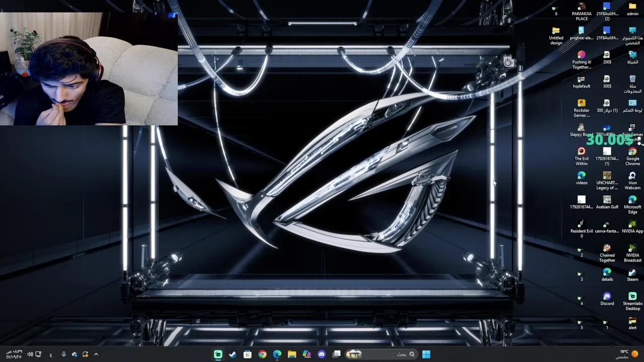Launch Steam from the desktop icon
The width and height of the screenshot is (644, 362).
(x=632, y=275)
